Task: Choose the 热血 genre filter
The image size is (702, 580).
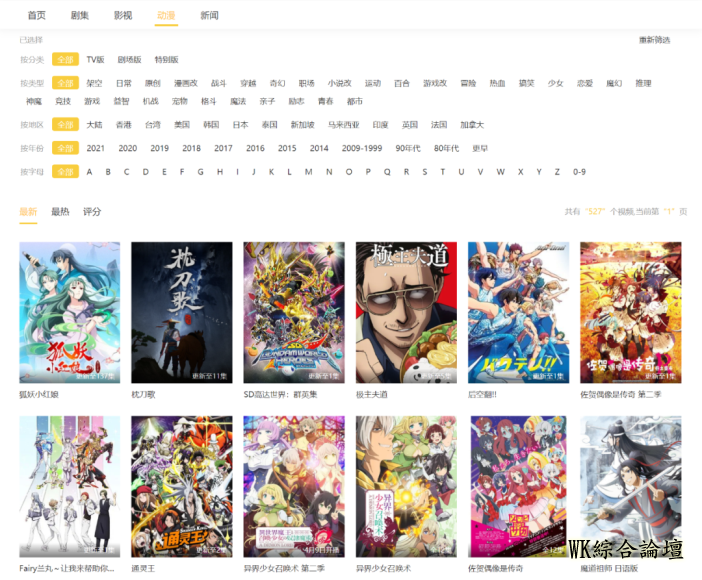Action: click(497, 83)
